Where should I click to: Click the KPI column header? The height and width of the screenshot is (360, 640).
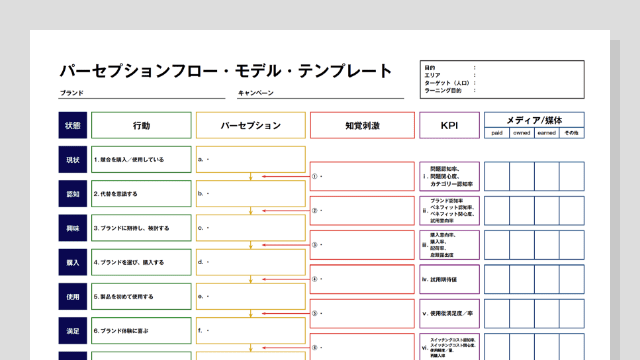tap(449, 125)
